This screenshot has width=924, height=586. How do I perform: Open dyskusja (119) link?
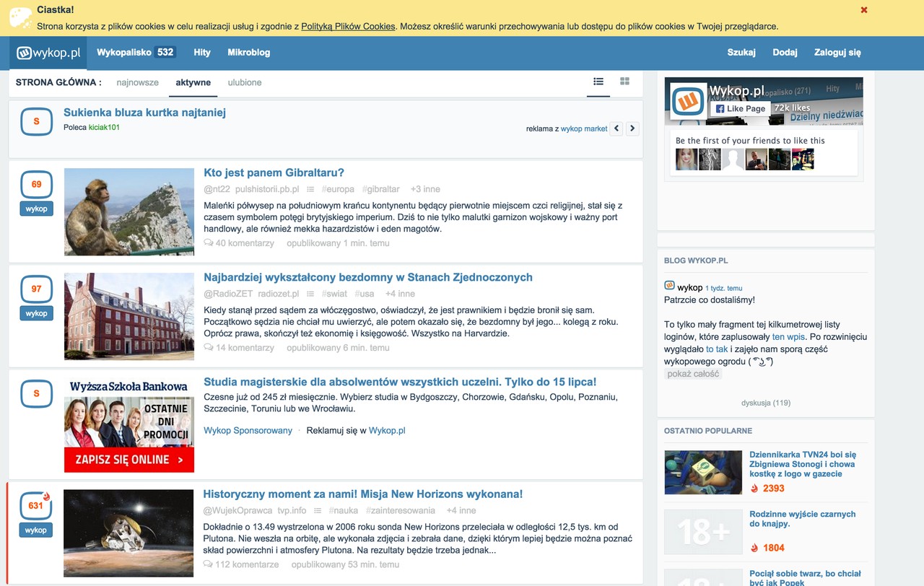click(x=766, y=403)
